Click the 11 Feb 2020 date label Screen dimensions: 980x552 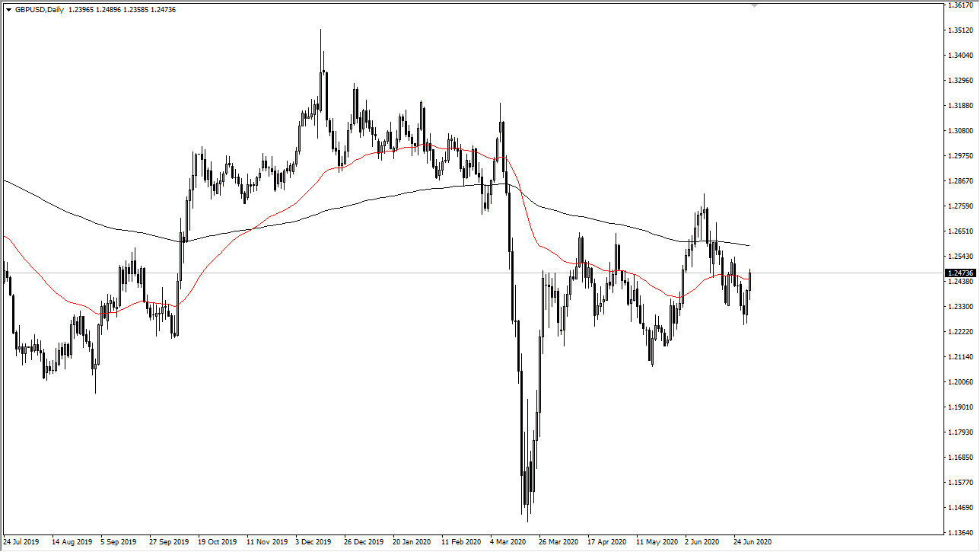460,543
